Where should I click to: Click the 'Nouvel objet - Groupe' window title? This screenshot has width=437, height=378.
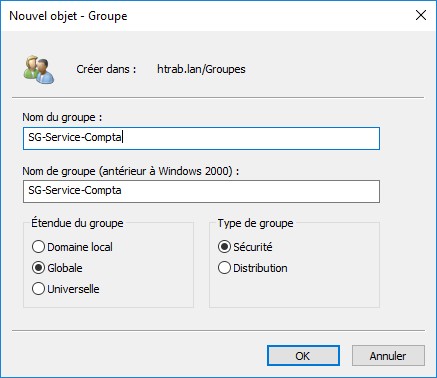(68, 16)
